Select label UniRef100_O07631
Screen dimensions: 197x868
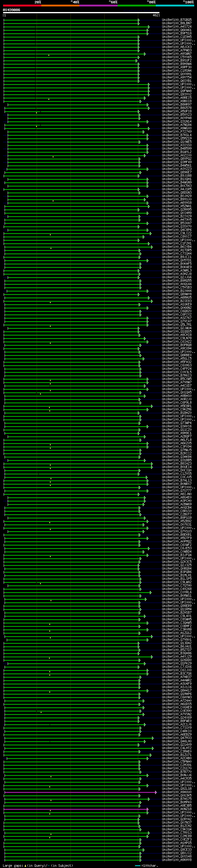(x=177, y=525)
